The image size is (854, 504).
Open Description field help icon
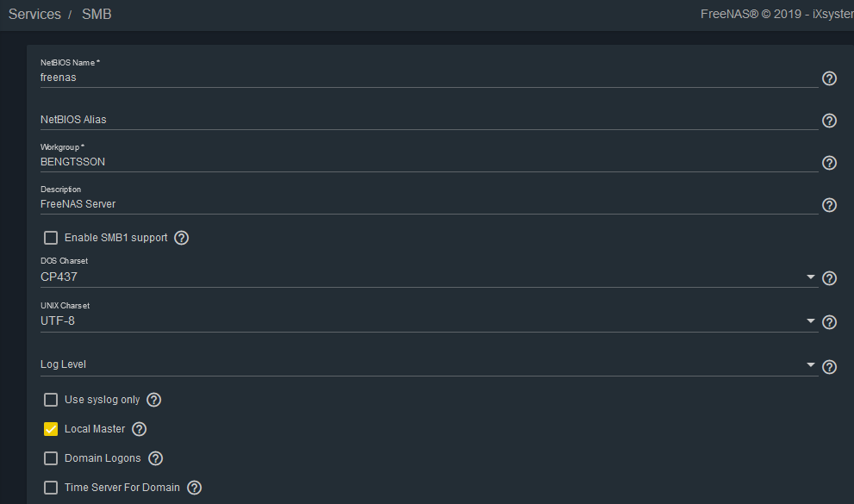tap(829, 205)
